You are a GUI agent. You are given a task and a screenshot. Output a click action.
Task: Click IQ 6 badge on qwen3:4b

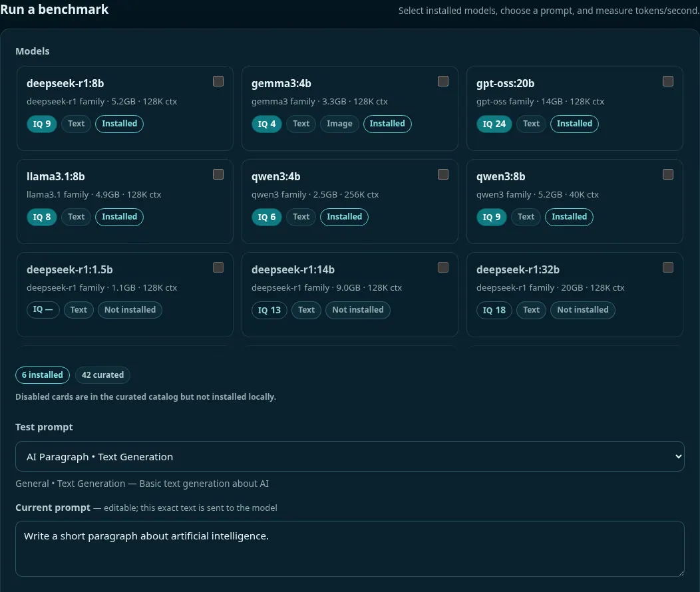tap(267, 217)
